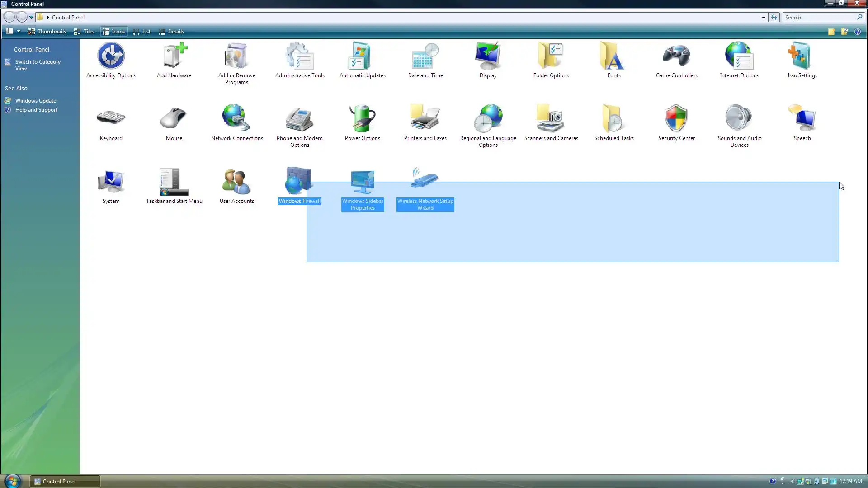Open the Game Controllers applet
868x488 pixels.
(676, 56)
